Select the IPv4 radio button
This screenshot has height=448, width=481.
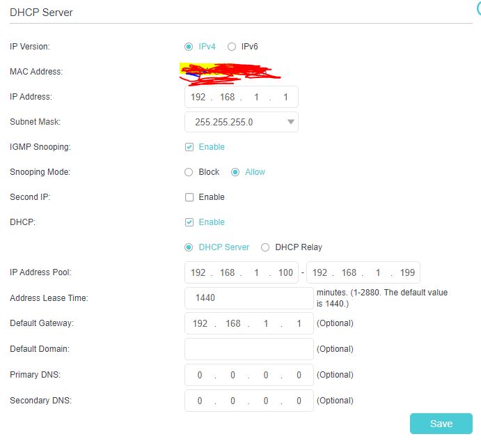pos(189,47)
